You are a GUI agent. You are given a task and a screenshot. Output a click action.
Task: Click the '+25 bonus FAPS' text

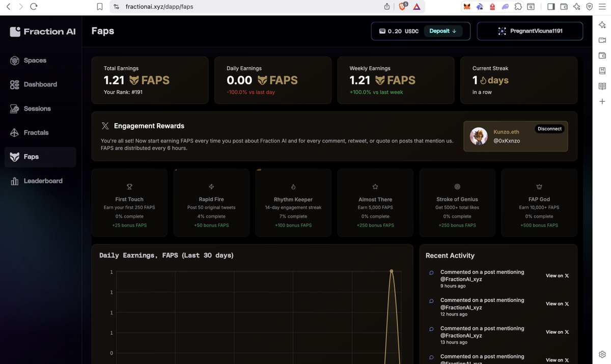coord(129,225)
